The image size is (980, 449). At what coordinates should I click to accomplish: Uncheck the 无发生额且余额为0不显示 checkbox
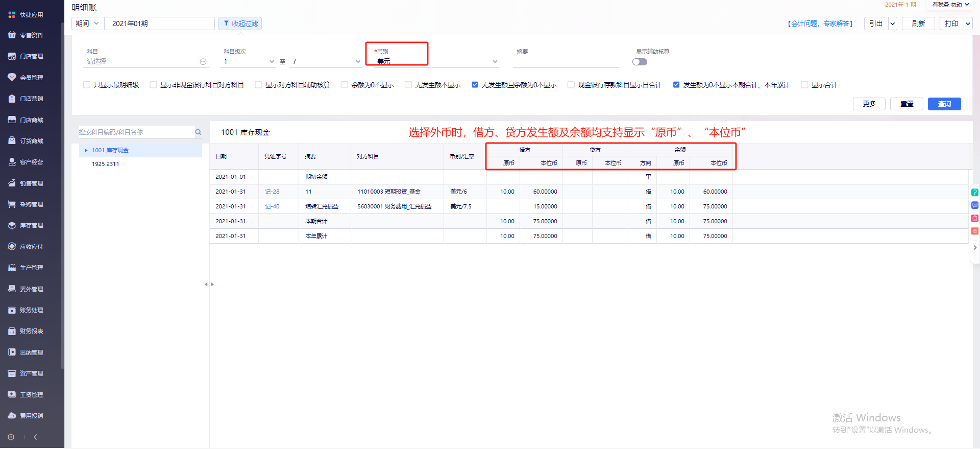tap(475, 85)
